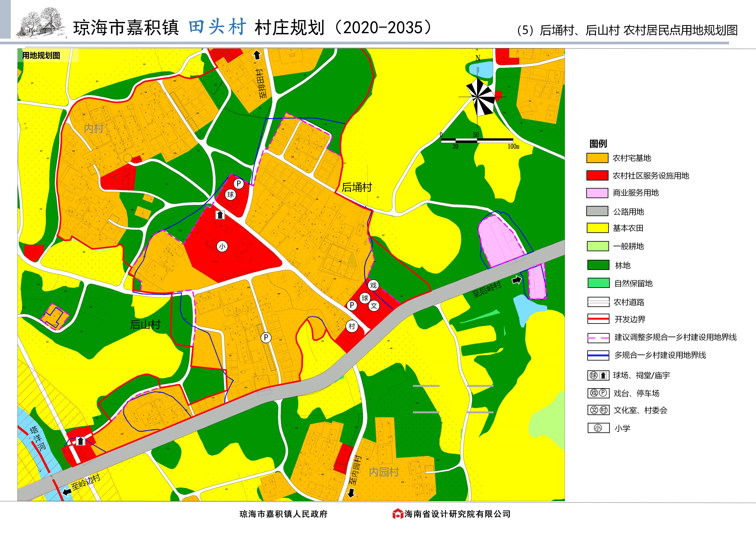Click the yellow 基本农田 legend swatch
756x535 pixels.
point(597,228)
